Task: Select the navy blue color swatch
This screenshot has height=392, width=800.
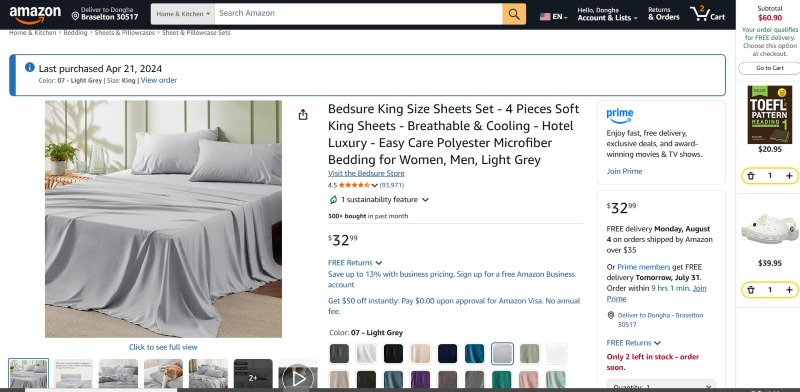Action: click(x=447, y=353)
